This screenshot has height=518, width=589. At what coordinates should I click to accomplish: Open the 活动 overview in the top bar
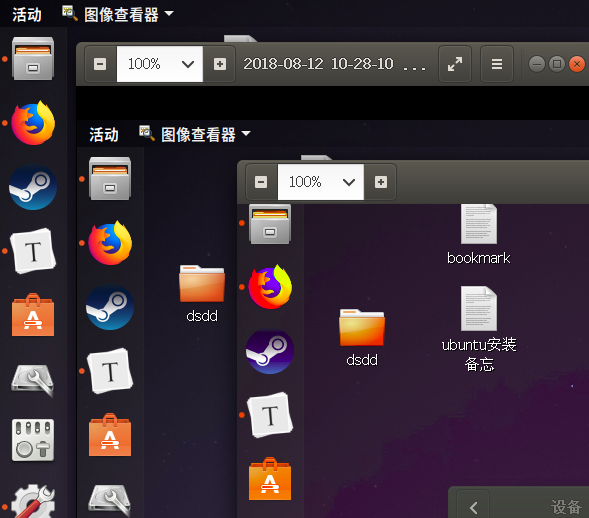27,15
